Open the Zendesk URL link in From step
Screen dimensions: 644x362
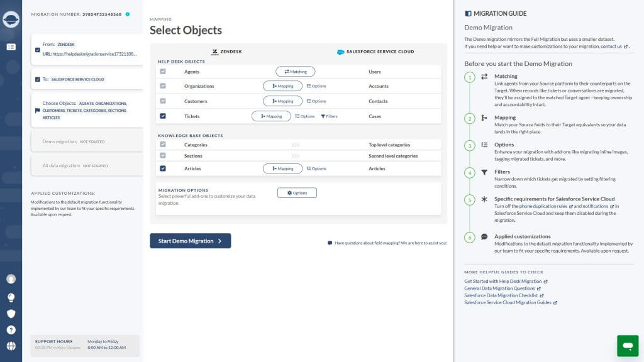94,54
